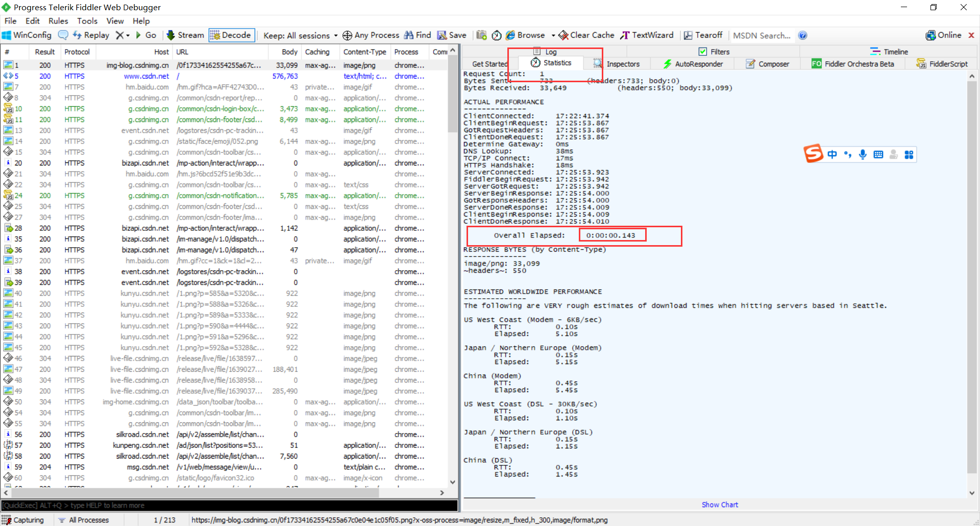
Task: Click the Browse Internet Explorer icon
Action: click(510, 35)
